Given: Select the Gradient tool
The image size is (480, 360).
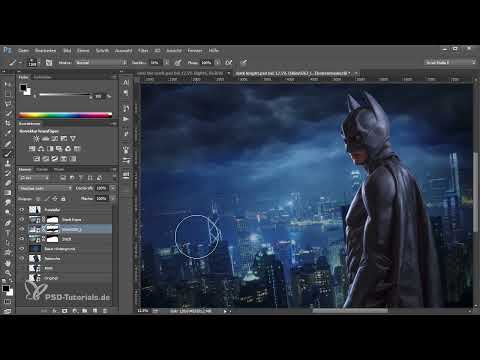Looking at the screenshot, I should 7,193.
